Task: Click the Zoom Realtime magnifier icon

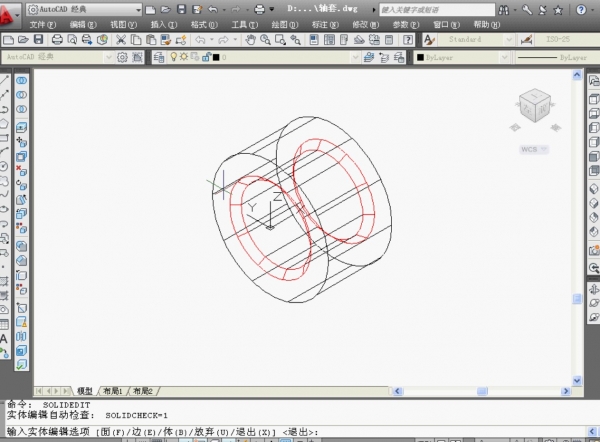Action: tap(265, 39)
